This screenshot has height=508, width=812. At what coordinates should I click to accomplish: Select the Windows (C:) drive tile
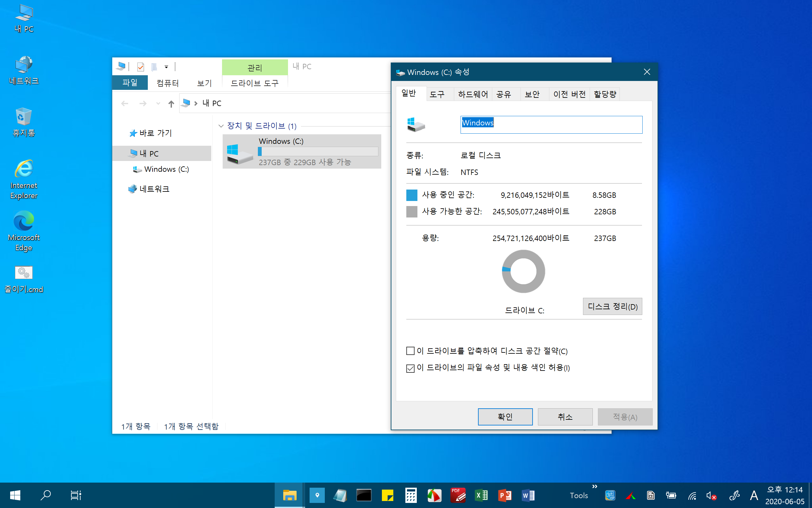(x=302, y=151)
